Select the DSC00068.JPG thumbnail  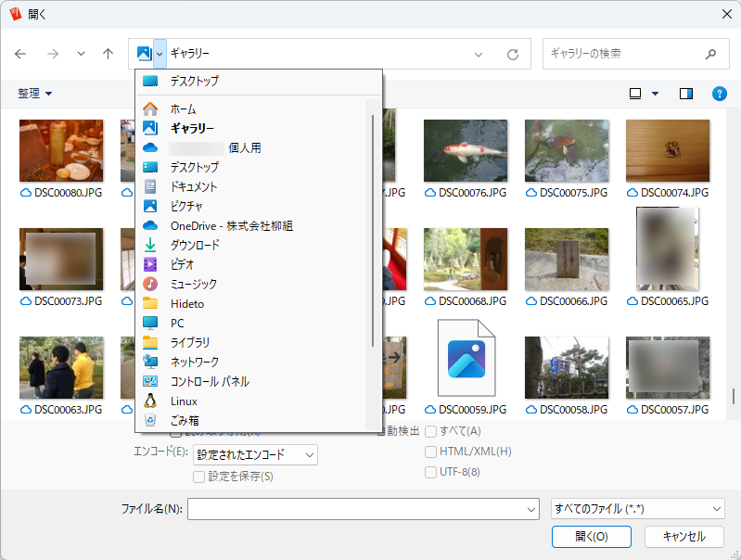coord(466,259)
